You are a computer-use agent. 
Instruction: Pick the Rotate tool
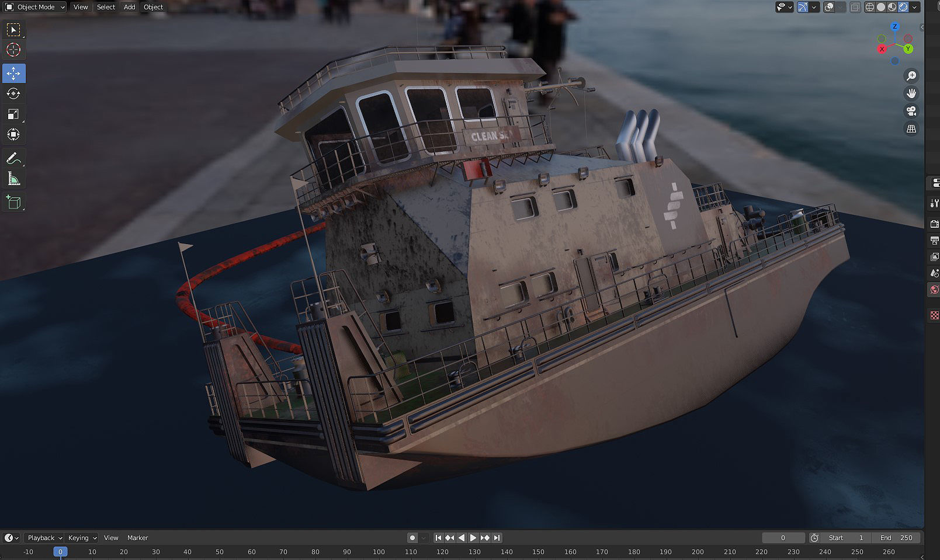coord(13,93)
